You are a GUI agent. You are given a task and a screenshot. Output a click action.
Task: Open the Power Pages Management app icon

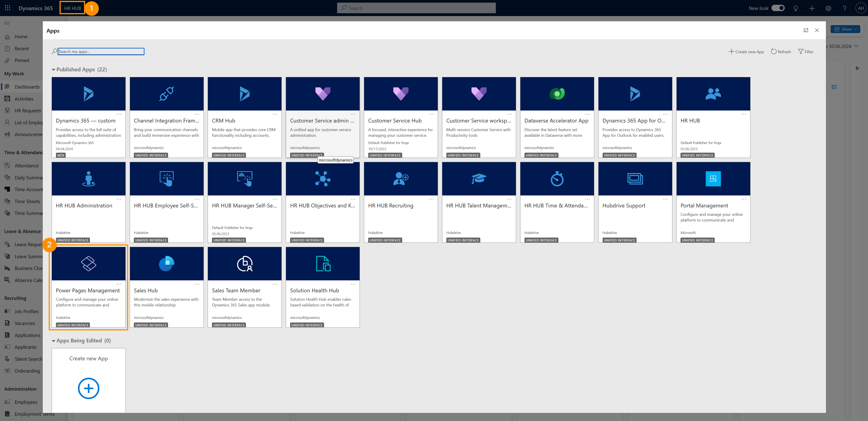[x=89, y=264]
